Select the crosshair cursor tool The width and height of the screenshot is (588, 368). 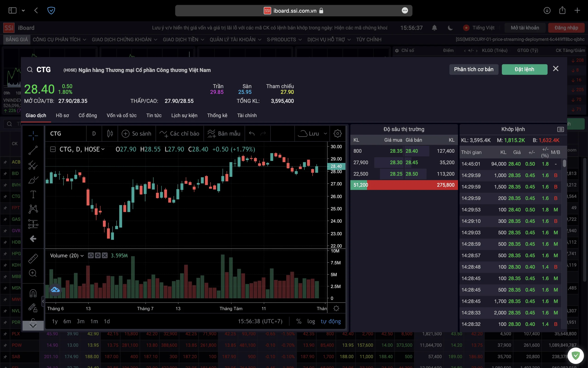(x=33, y=135)
